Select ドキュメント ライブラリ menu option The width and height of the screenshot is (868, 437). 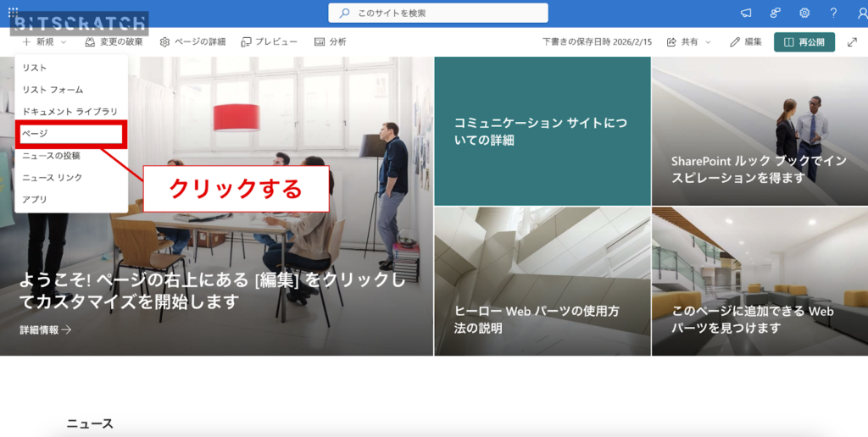[70, 112]
